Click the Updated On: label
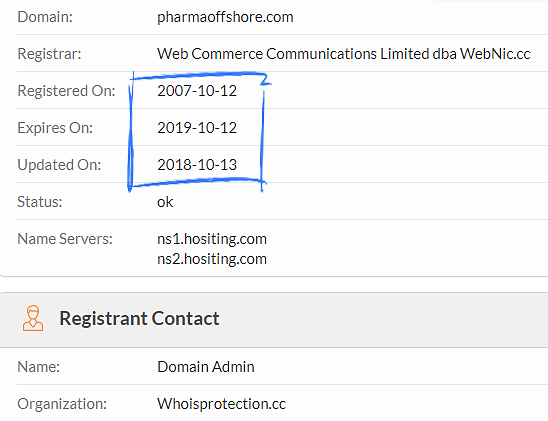548x421 pixels. [x=59, y=165]
